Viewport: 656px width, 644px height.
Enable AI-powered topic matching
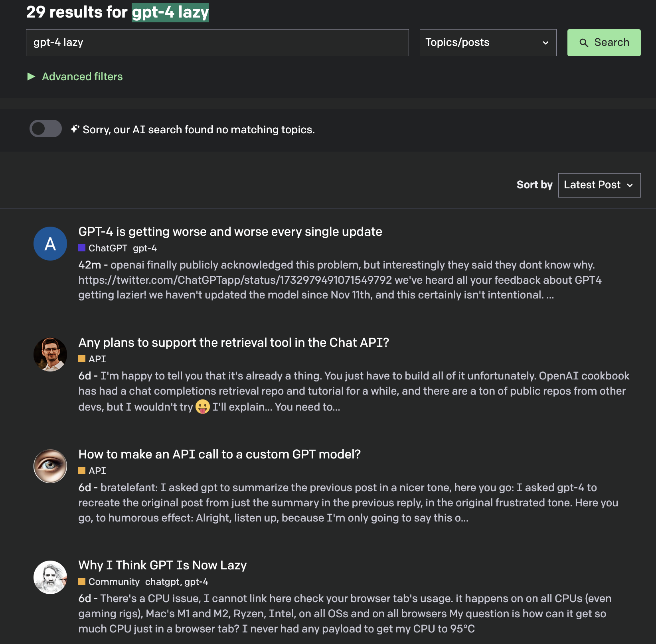coord(45,128)
